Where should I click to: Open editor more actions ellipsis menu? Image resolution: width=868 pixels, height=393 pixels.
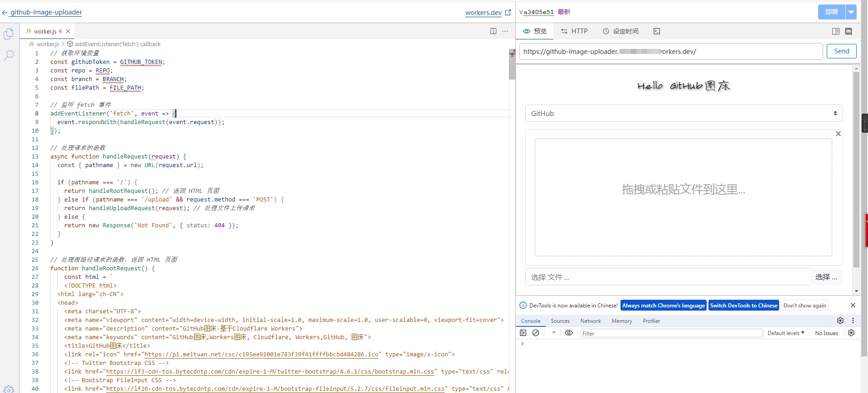505,31
